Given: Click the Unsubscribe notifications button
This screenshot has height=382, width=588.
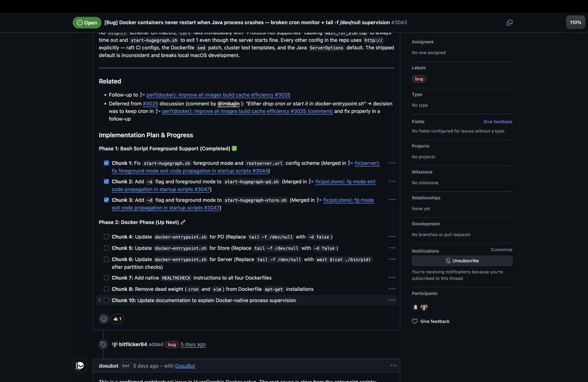Looking at the screenshot, I should click(x=462, y=261).
